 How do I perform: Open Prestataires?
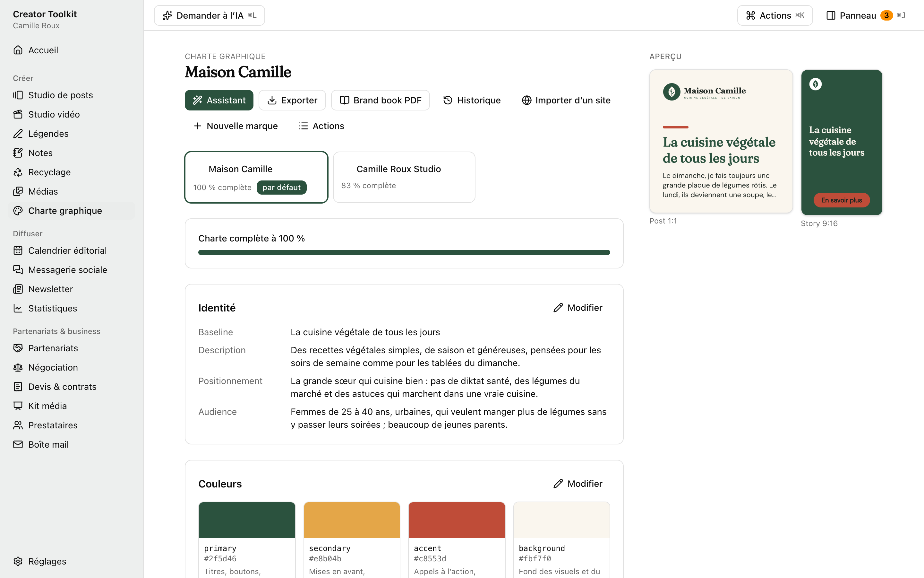[72, 425]
